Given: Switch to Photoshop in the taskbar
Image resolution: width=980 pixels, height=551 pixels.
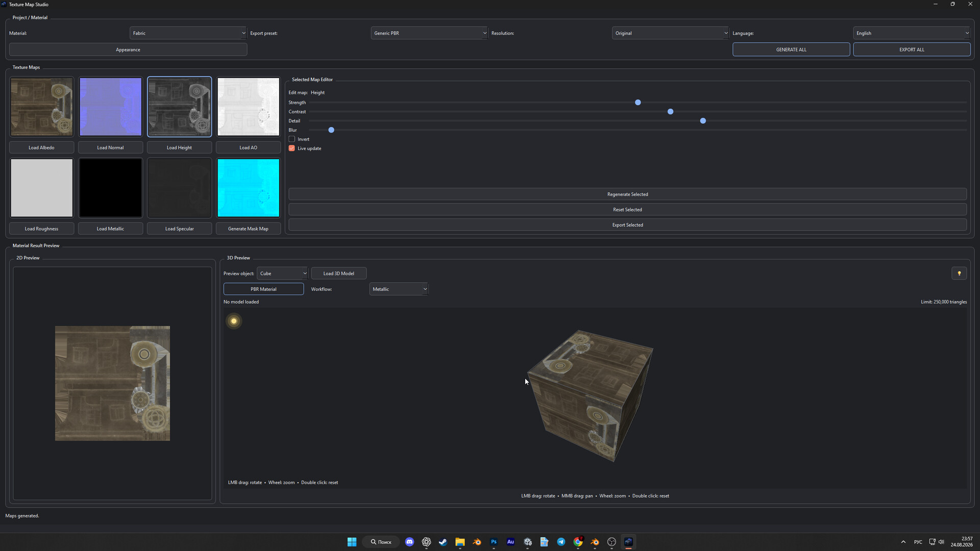Looking at the screenshot, I should coord(494,542).
